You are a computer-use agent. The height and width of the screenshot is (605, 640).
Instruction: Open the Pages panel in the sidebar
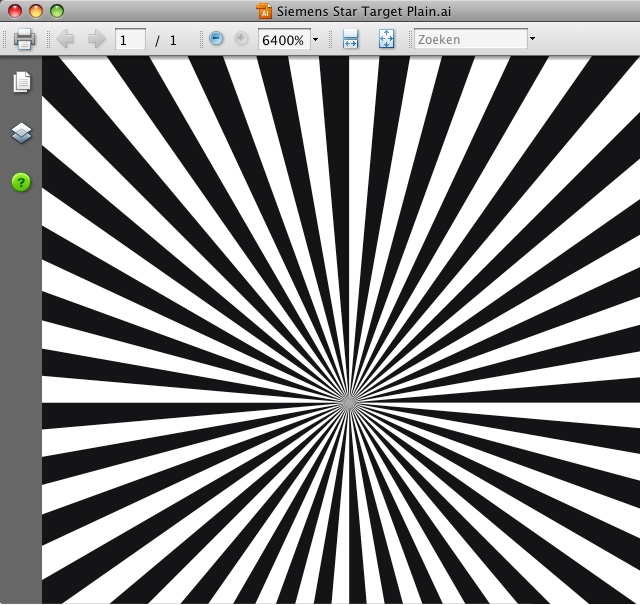pyautogui.click(x=21, y=82)
